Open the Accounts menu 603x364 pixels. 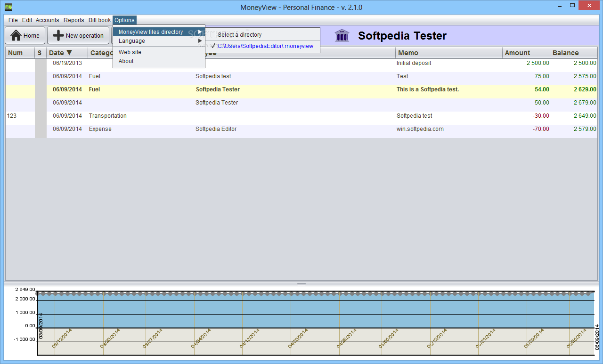[x=48, y=20]
